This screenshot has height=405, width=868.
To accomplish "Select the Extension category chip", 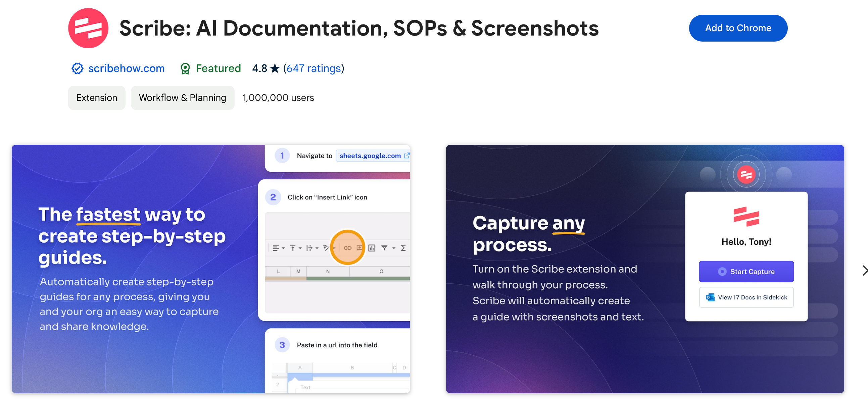I will click(97, 98).
